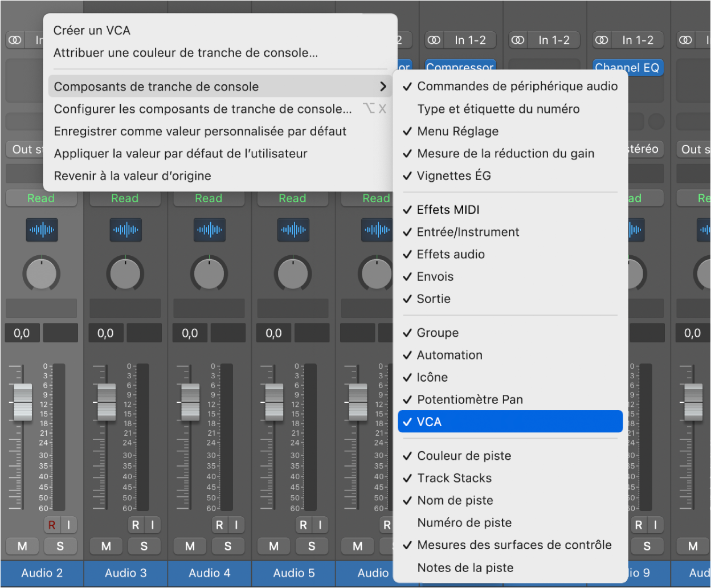Click the blue waveform icon on Audio 4 strip
Screen dimensions: 711x588
[209, 230]
